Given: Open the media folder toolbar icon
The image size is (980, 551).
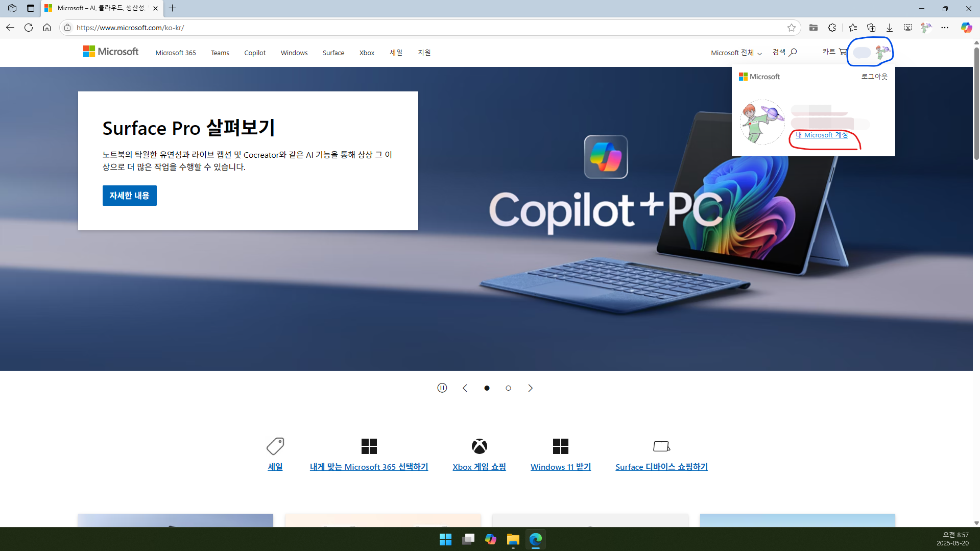Looking at the screenshot, I should tap(814, 28).
